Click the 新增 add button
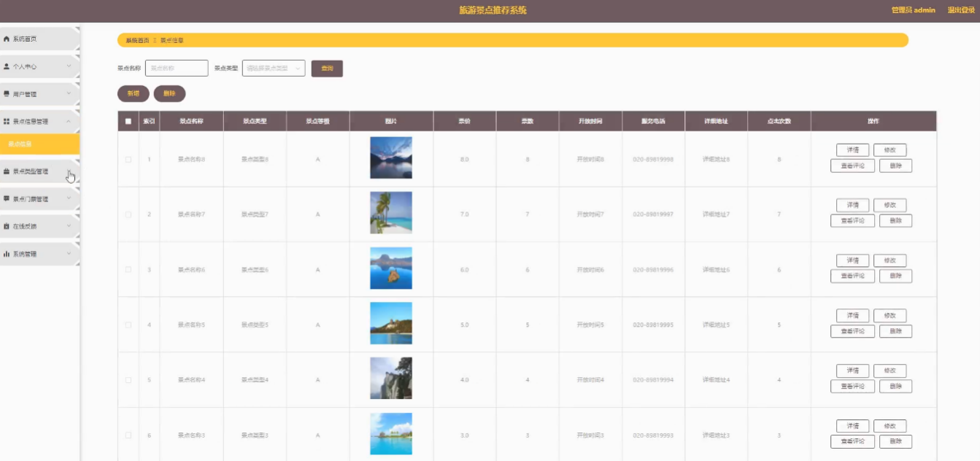Image resolution: width=980 pixels, height=461 pixels. coord(134,93)
